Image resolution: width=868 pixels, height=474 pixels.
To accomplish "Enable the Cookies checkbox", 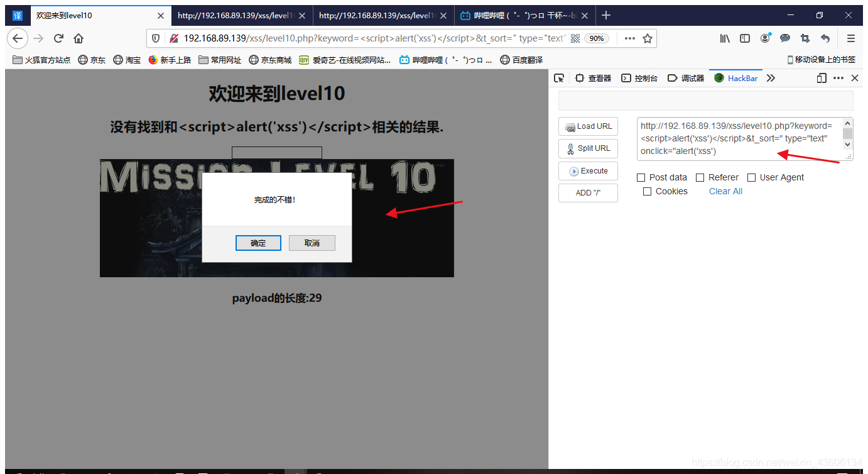I will [x=647, y=191].
